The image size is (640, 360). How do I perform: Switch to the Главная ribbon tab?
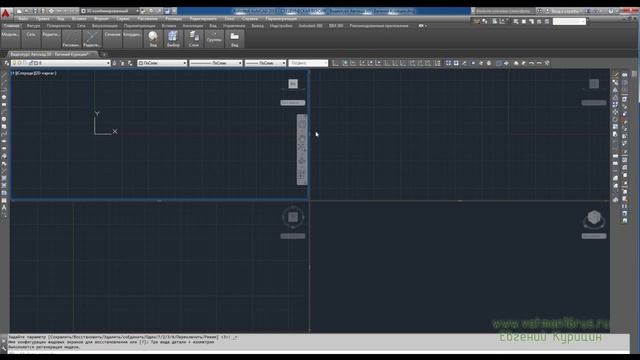(11, 26)
